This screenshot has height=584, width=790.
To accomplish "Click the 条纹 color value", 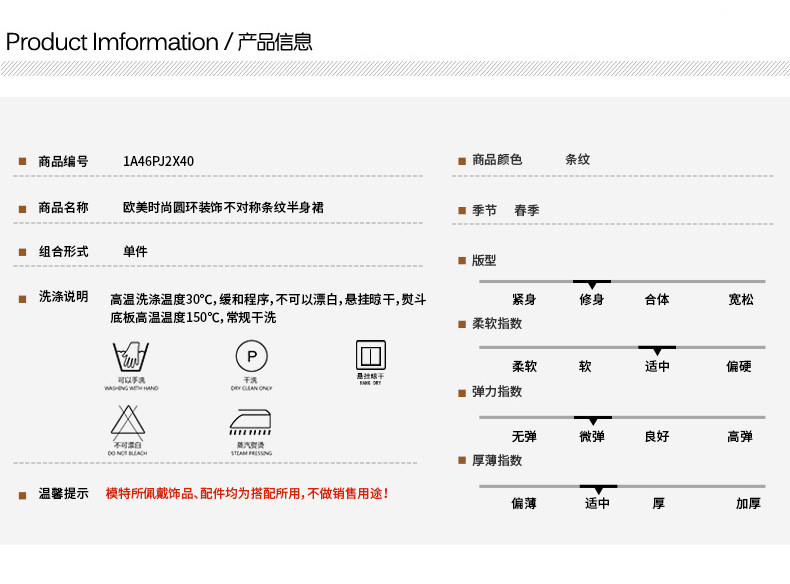I will tap(577, 160).
